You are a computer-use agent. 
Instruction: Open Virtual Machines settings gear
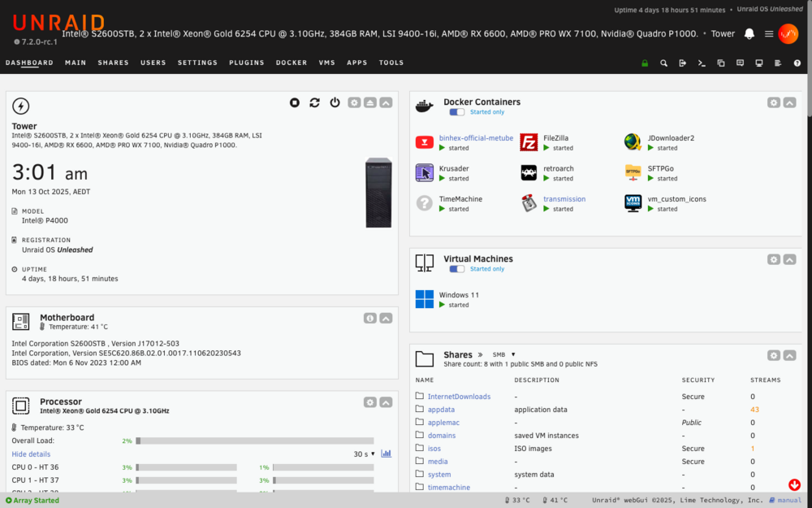tap(774, 259)
